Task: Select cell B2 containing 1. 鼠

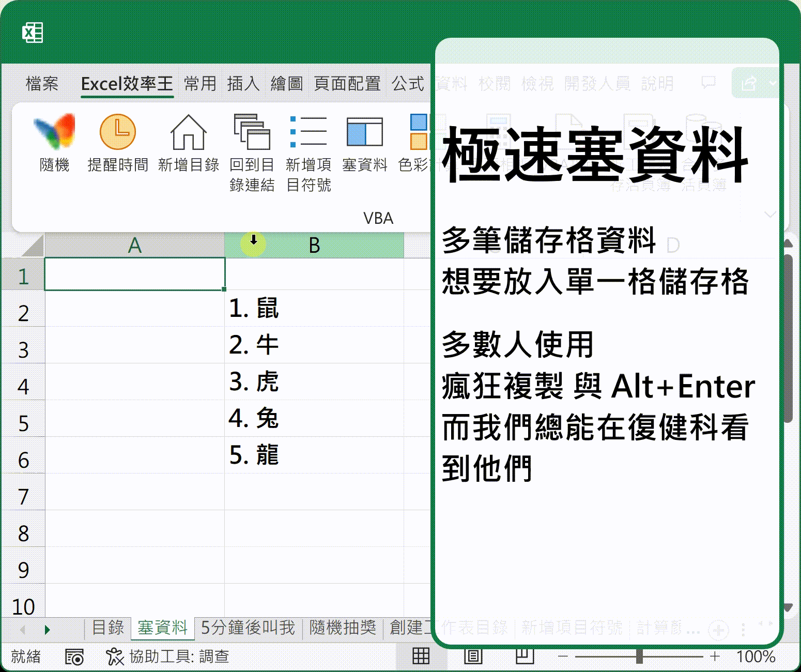Action: (314, 309)
